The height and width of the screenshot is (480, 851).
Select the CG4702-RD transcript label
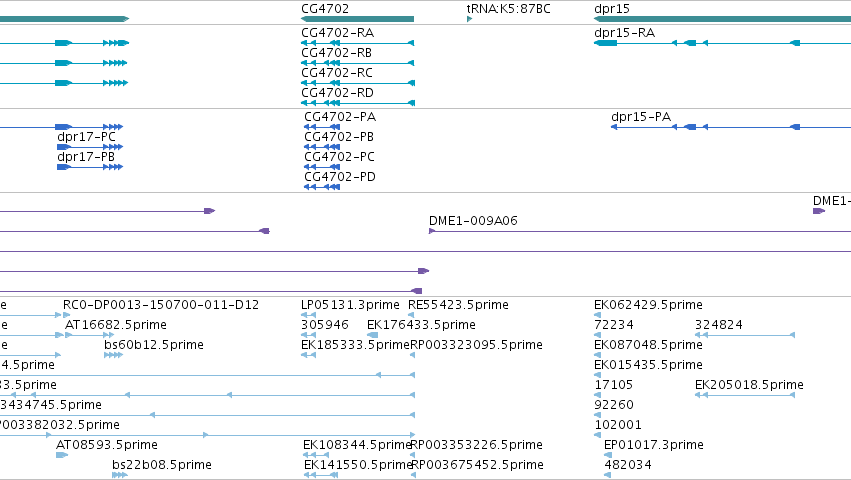click(338, 93)
